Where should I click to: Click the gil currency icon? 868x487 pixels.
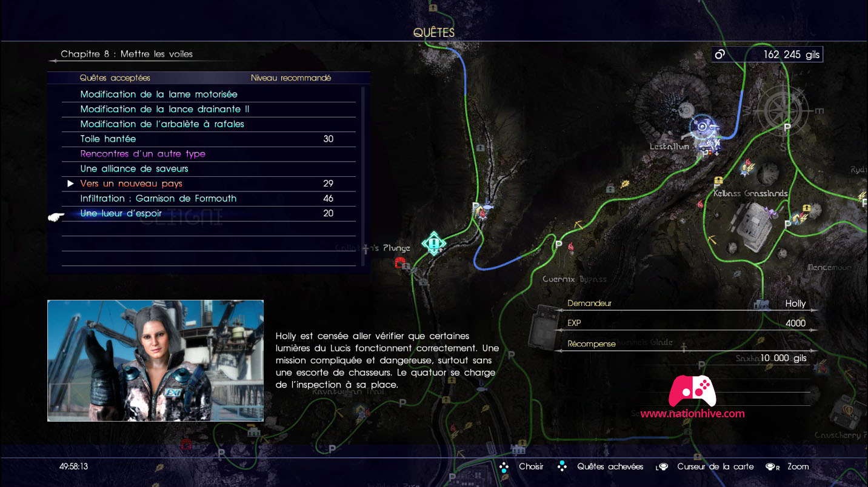720,55
